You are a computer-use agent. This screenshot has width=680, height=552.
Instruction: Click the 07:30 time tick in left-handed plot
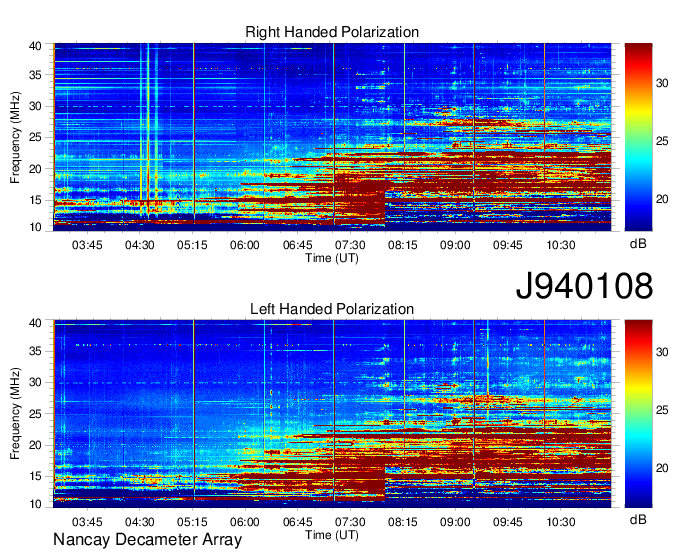pos(350,522)
